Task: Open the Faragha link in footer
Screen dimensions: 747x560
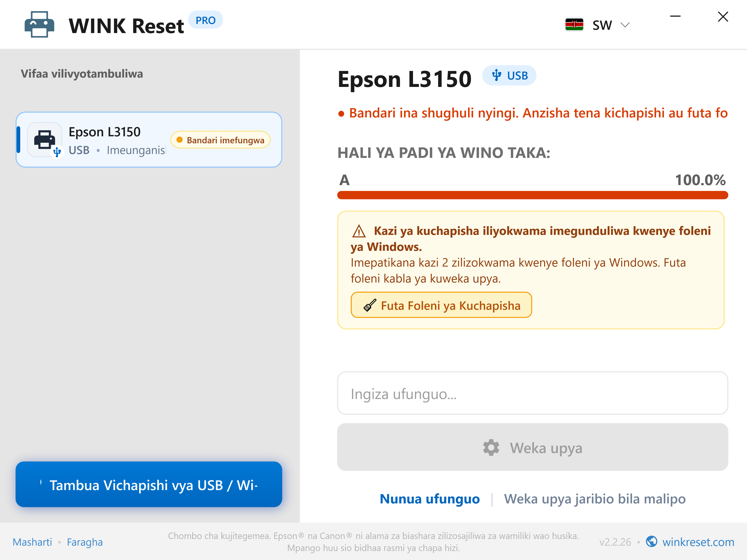Action: 85,542
